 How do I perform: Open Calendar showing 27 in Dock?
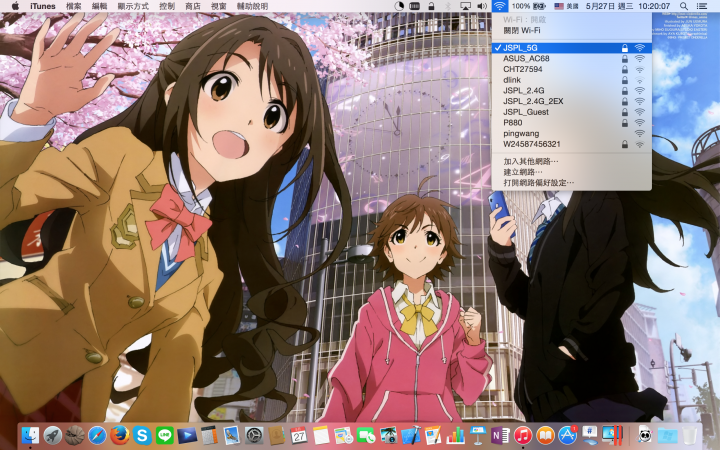click(299, 435)
